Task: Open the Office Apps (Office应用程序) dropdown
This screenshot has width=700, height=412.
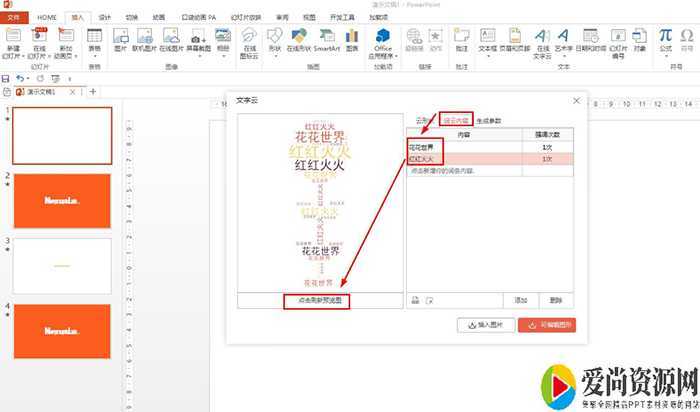Action: pyautogui.click(x=383, y=44)
